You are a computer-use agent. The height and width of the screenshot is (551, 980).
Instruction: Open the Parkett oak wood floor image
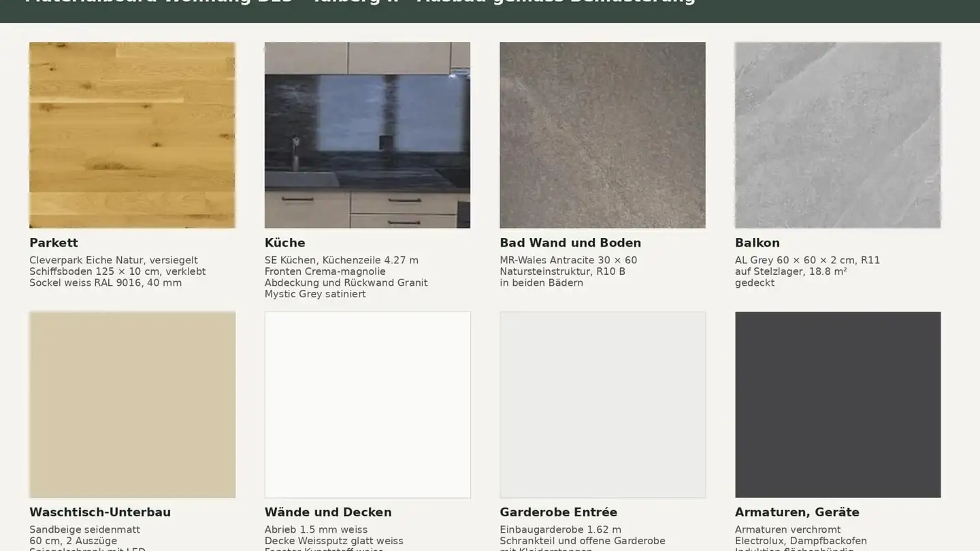point(132,135)
